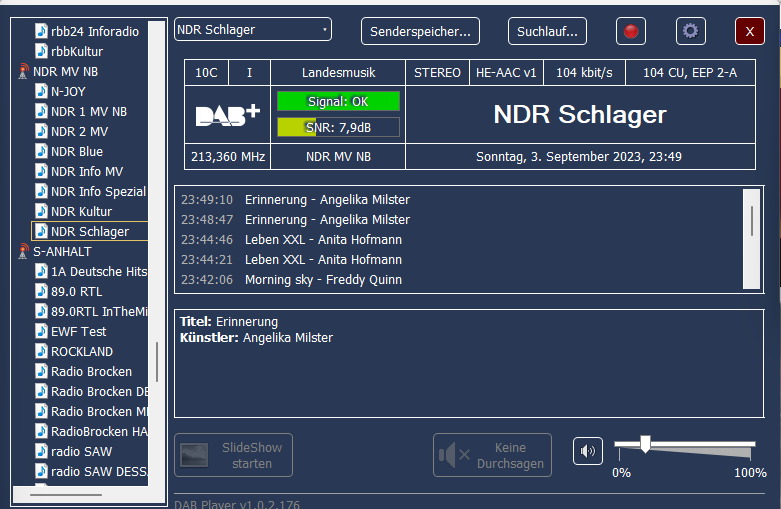Close the DAB Player with X button
The width and height of the screenshot is (781, 509).
click(750, 31)
